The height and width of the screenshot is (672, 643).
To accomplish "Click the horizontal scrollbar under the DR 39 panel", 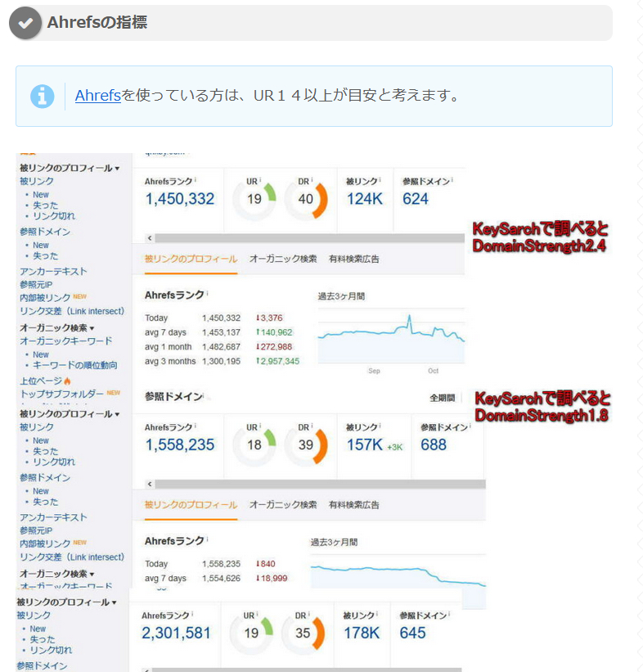I will pos(321,485).
